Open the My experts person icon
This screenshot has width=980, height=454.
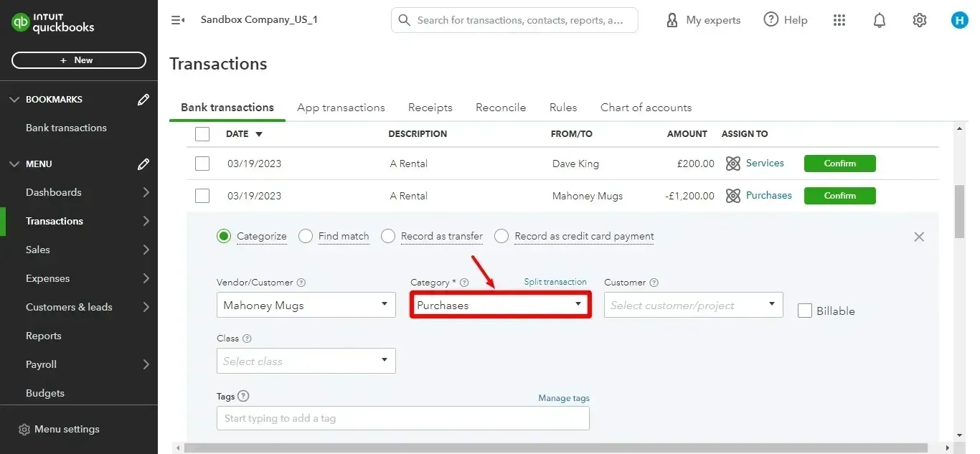pos(672,20)
